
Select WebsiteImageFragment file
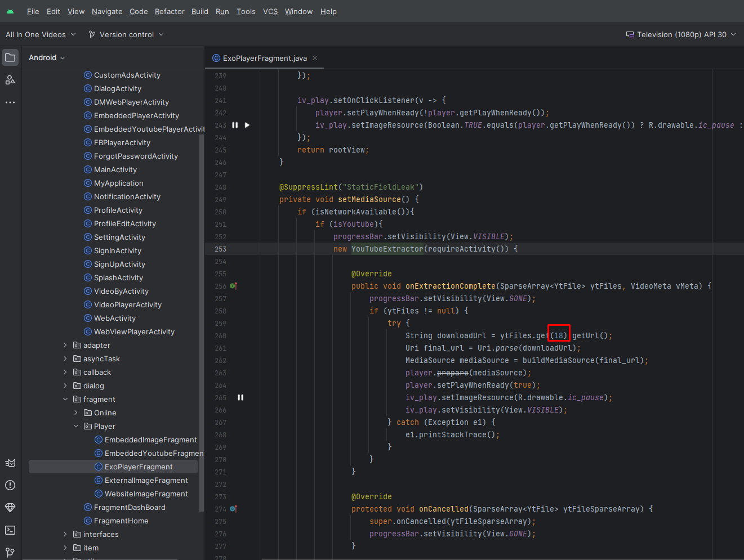click(146, 494)
